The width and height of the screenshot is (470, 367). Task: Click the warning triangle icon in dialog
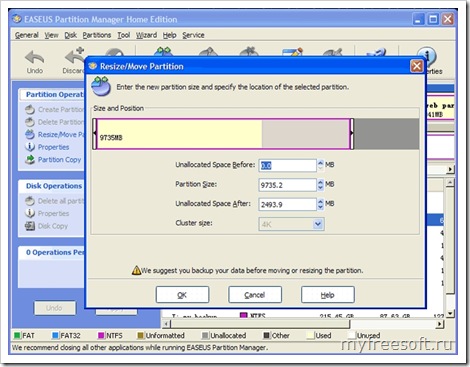(x=136, y=270)
